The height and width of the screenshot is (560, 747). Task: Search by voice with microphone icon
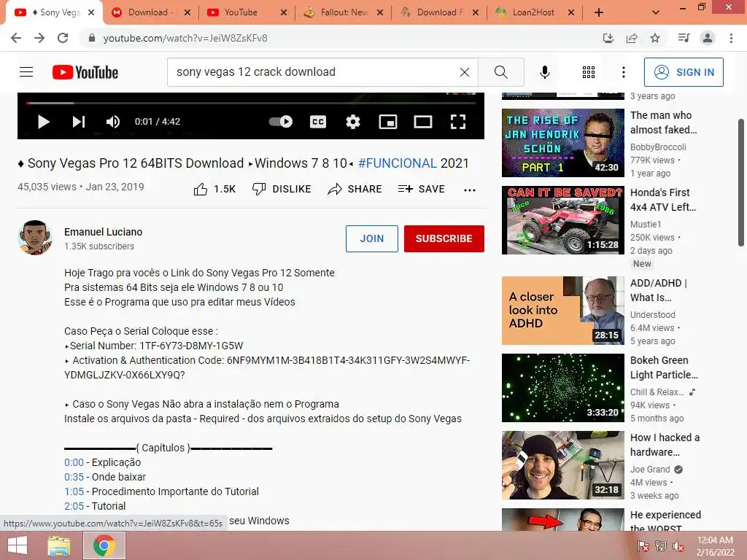click(x=544, y=72)
